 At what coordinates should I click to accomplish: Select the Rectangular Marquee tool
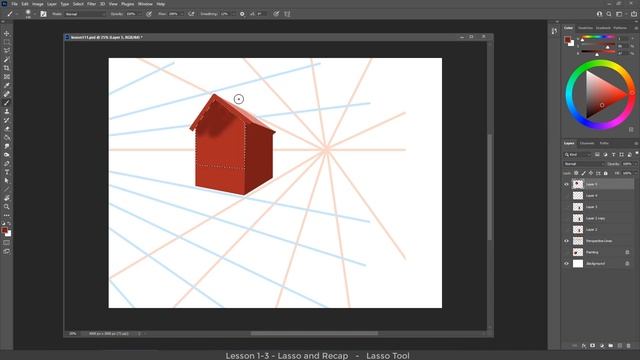point(7,42)
